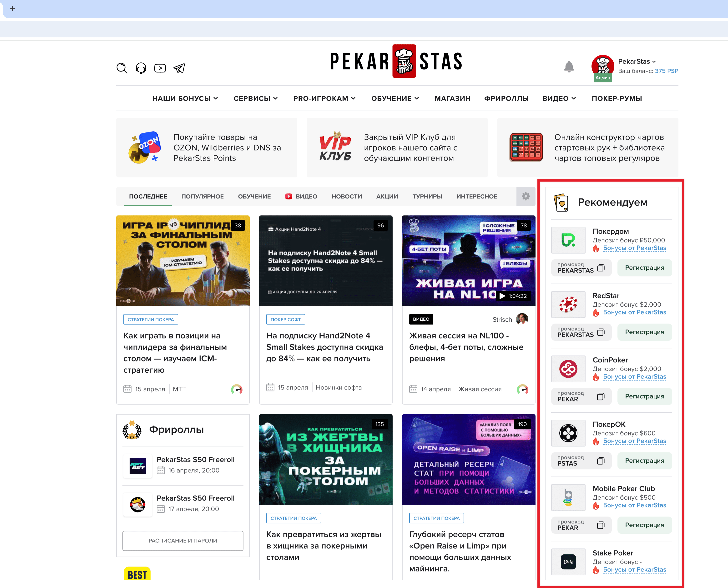Click Регистрация button for RedStar
The image size is (728, 588).
(644, 332)
